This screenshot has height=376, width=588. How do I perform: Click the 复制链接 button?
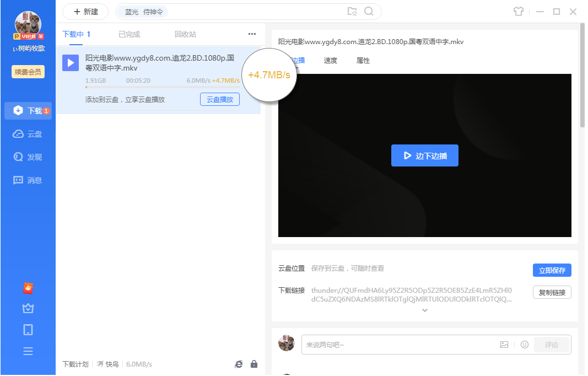(552, 292)
